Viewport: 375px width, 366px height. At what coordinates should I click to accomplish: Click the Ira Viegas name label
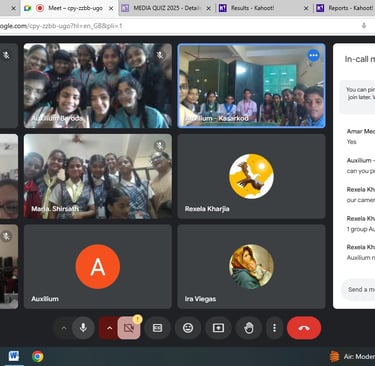[200, 299]
